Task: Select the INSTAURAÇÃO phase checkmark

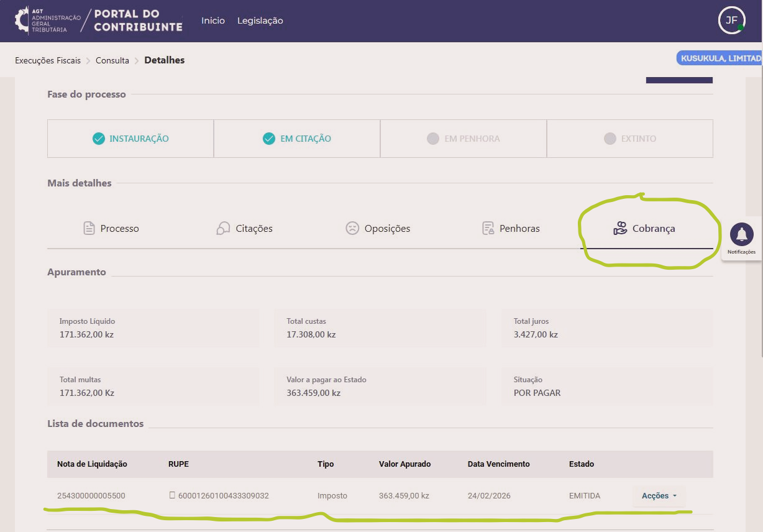Action: coord(98,139)
